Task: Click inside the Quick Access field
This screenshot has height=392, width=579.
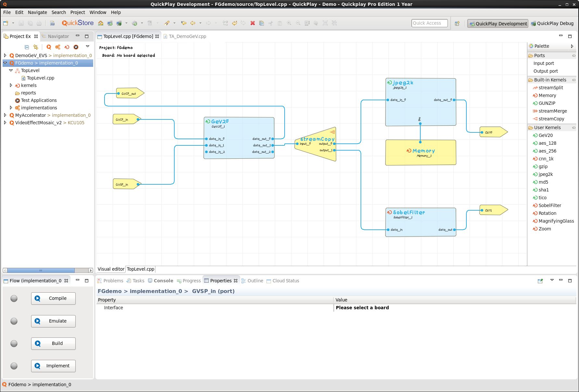Action: (x=429, y=23)
